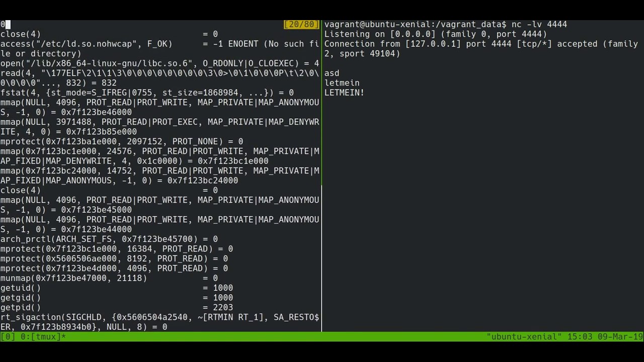Click the getgid() = 1000 line
644x362 pixels.
coord(117,298)
